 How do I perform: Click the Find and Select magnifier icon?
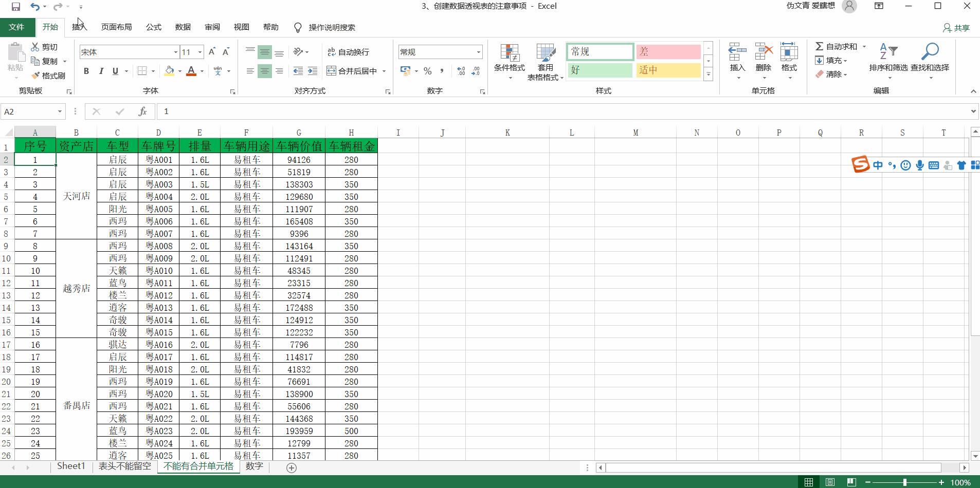pos(930,52)
